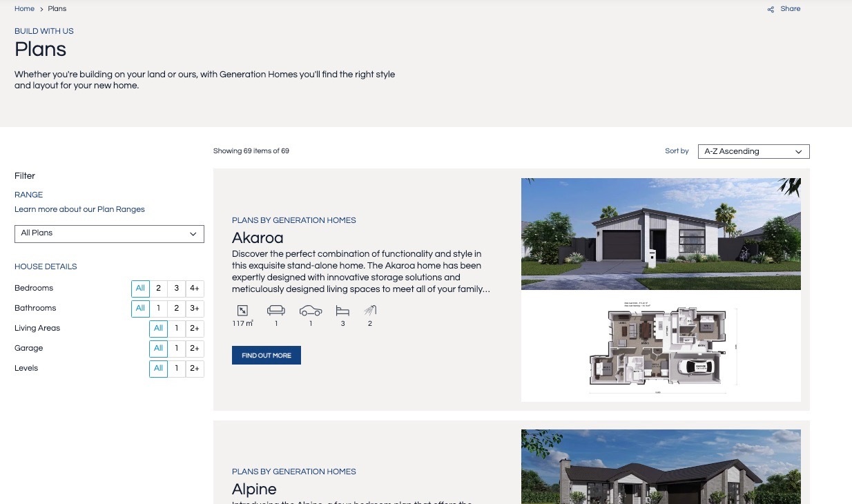Click 'Plans by Generation Homes' above Alpine

click(294, 472)
